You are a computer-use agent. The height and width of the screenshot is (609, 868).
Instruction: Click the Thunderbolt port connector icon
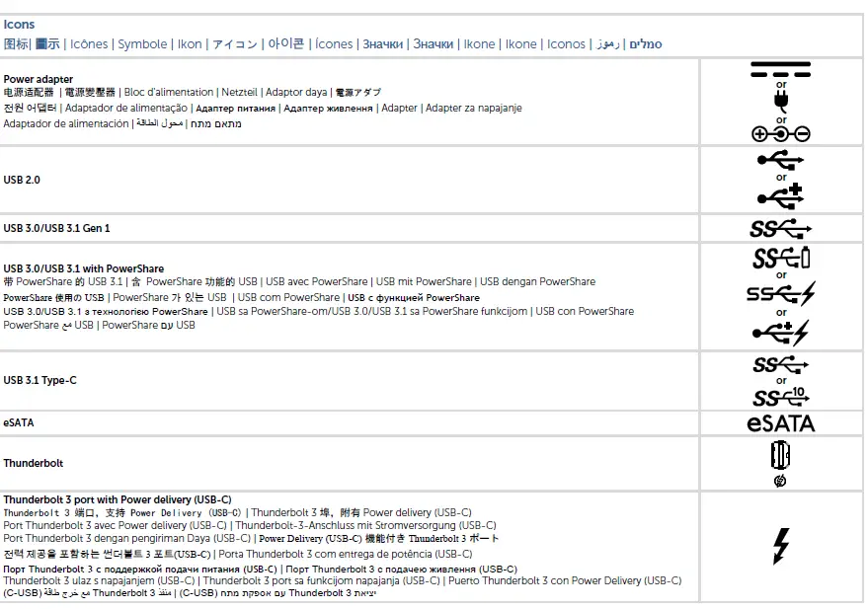(x=780, y=455)
